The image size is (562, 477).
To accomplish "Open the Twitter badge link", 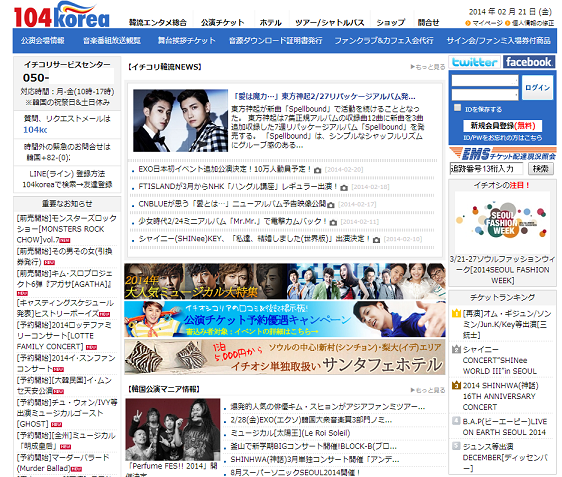I will (x=475, y=62).
